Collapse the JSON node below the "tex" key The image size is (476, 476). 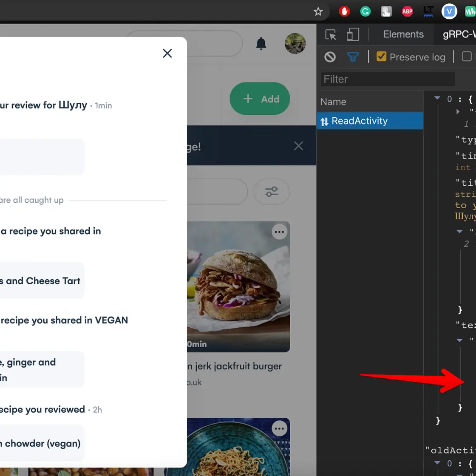(x=459, y=340)
